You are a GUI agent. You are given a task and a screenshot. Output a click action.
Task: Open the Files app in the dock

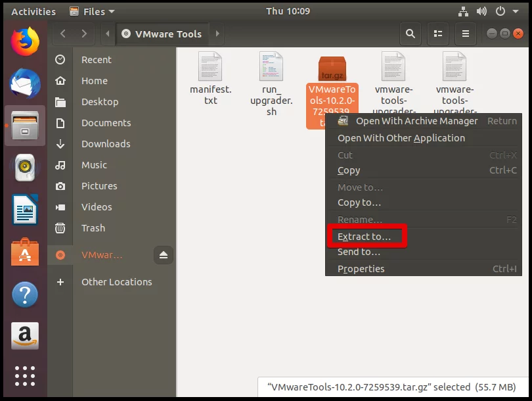coord(25,126)
